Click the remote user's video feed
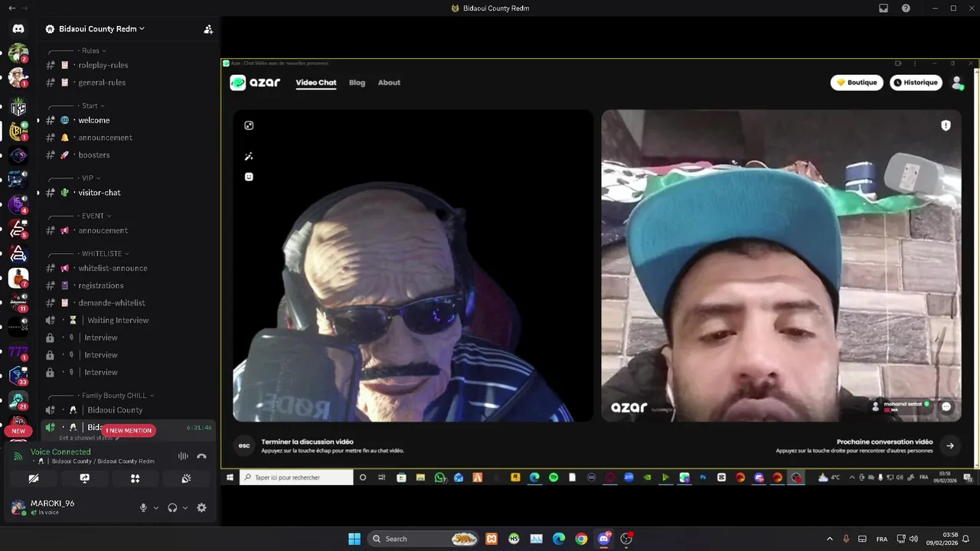The width and height of the screenshot is (980, 551). click(781, 266)
